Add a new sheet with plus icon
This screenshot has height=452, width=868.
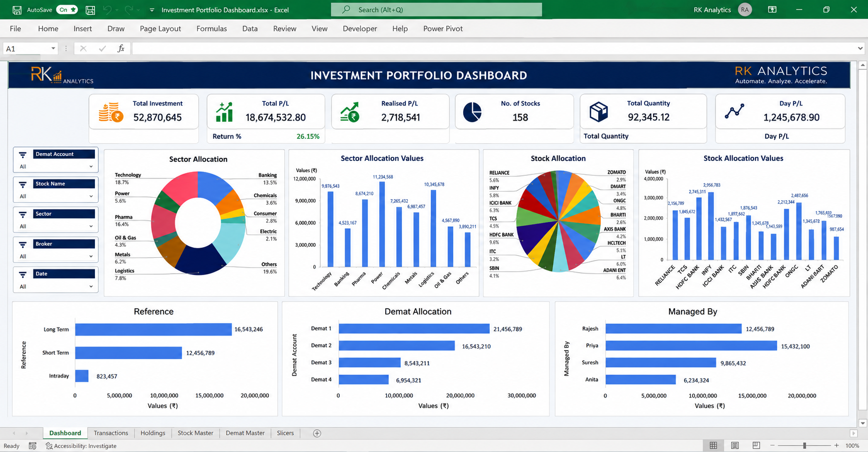(317, 433)
